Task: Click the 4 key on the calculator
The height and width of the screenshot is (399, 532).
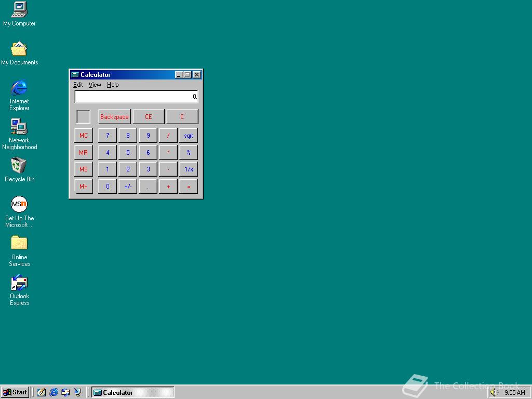Action: [108, 152]
